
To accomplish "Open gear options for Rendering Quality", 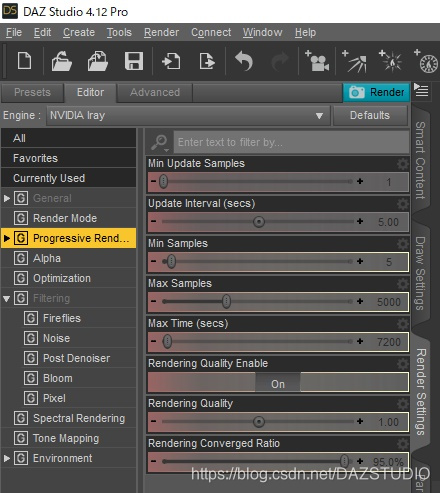I will click(x=403, y=404).
